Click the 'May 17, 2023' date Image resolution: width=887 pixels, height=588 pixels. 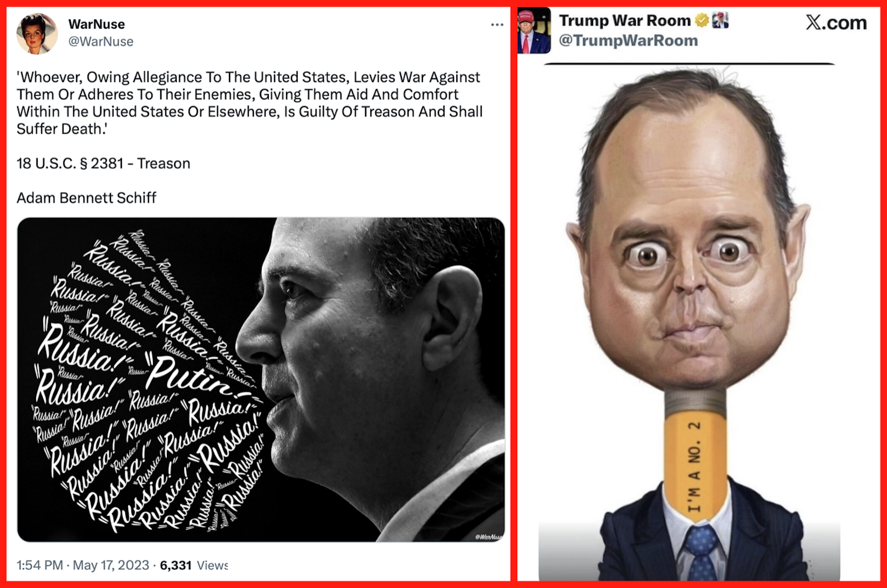(x=111, y=565)
